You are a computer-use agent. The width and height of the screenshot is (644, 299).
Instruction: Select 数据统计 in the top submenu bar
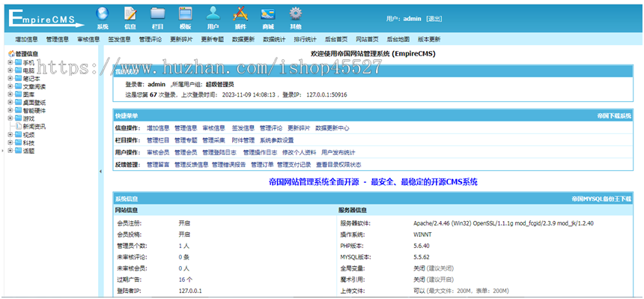click(274, 40)
